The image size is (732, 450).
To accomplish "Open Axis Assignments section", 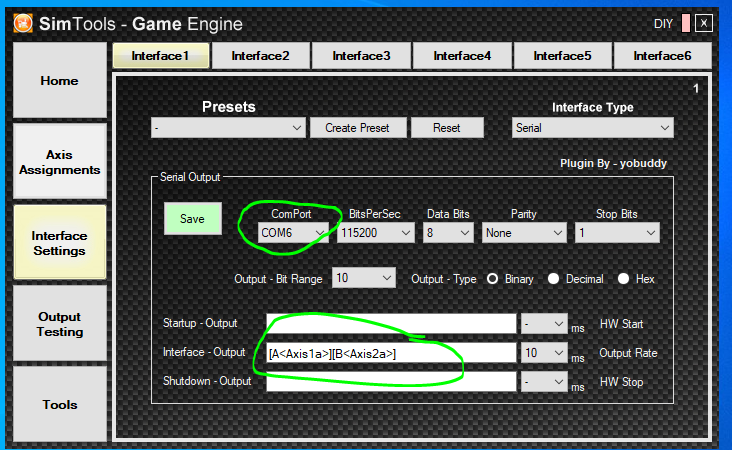I will 60,162.
